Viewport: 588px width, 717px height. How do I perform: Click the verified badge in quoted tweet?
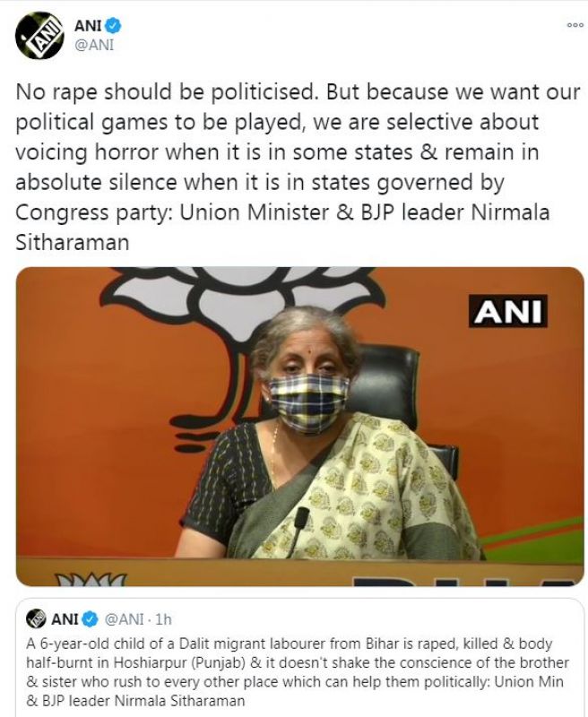pyautogui.click(x=91, y=619)
